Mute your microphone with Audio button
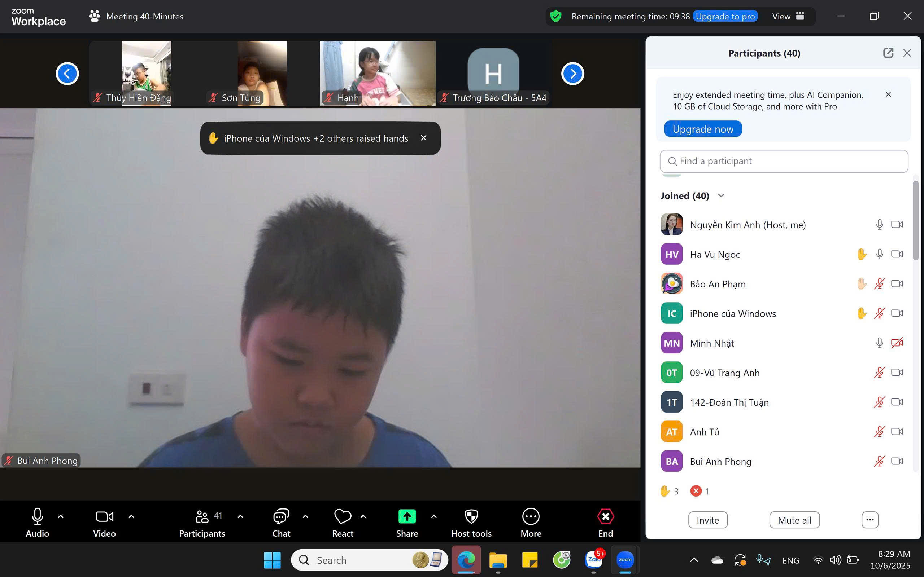The image size is (924, 577). tap(38, 517)
